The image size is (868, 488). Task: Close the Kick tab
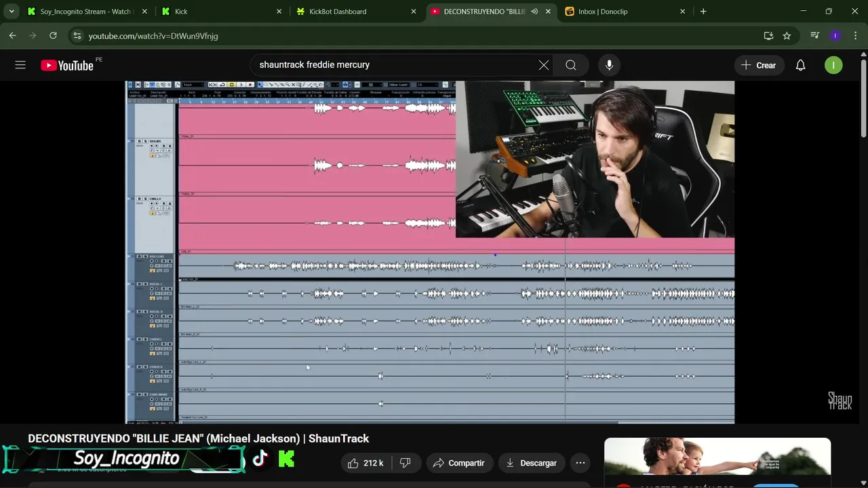[x=279, y=12]
